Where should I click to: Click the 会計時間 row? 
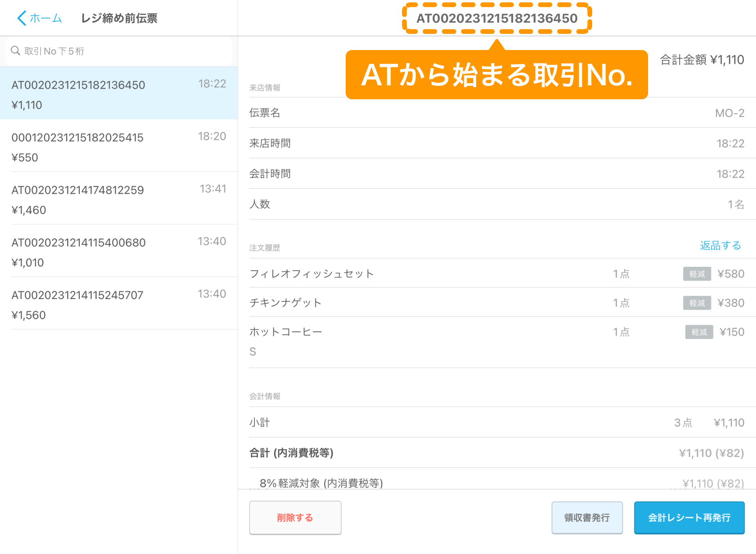pos(497,174)
